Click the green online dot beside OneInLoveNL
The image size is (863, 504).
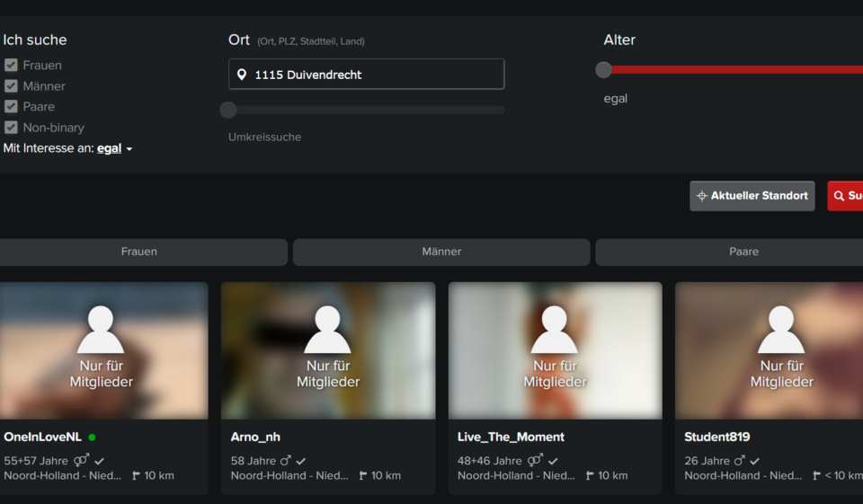tap(92, 438)
